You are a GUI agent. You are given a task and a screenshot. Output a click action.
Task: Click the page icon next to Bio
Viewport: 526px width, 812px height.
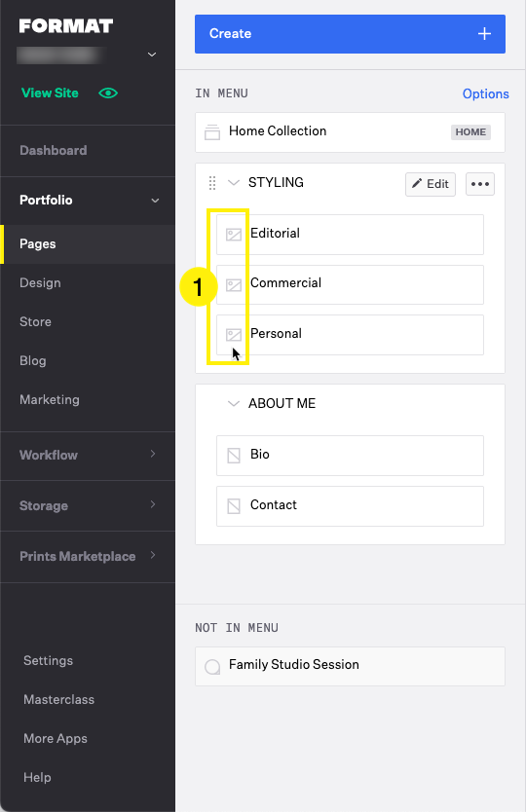click(234, 456)
